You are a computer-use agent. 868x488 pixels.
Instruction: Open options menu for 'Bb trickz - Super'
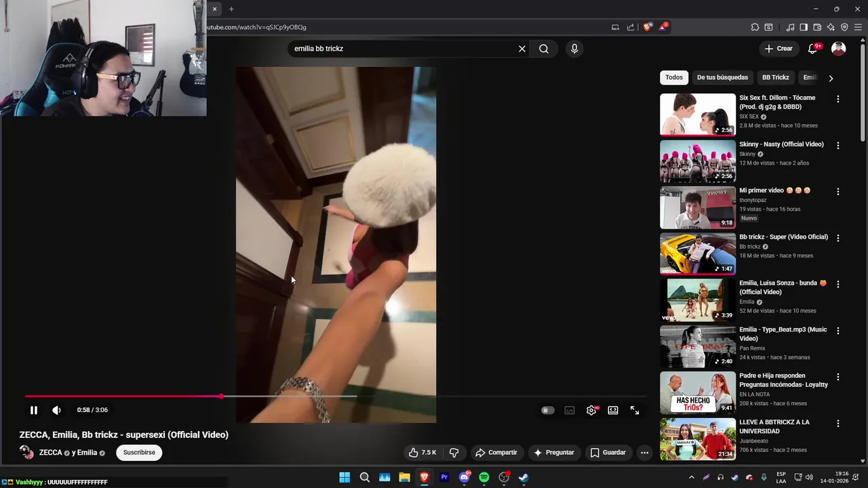point(838,238)
